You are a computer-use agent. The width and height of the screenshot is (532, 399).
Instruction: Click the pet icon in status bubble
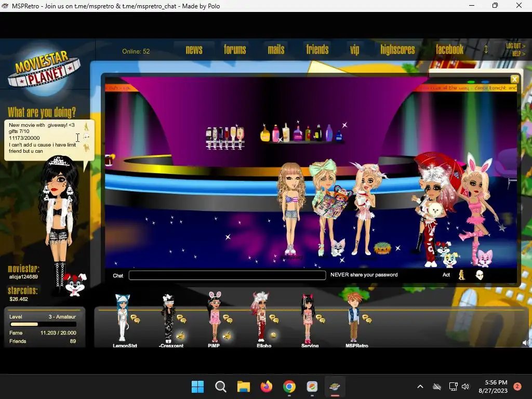tap(87, 148)
